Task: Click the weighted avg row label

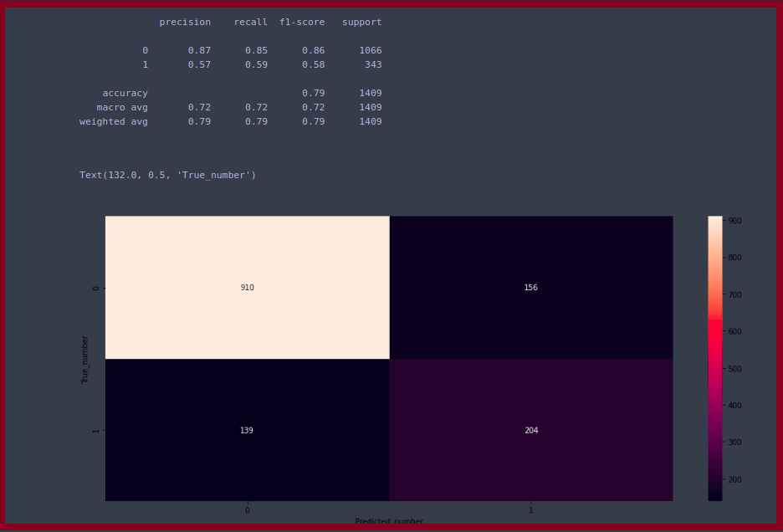Action: pos(114,121)
